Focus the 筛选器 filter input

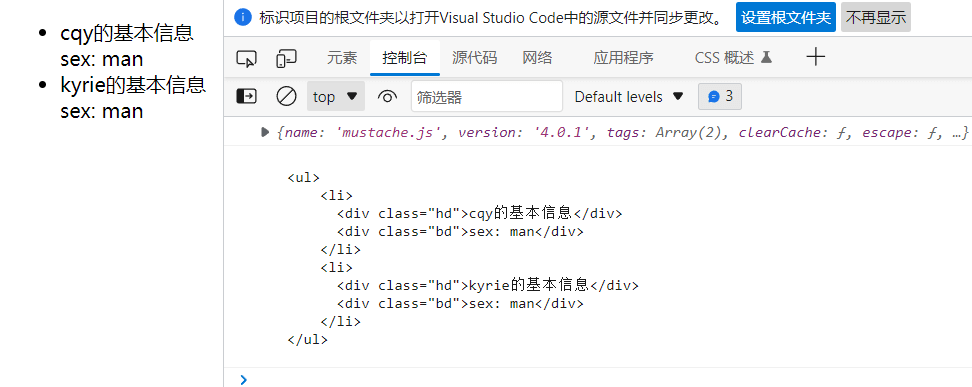pos(487,97)
